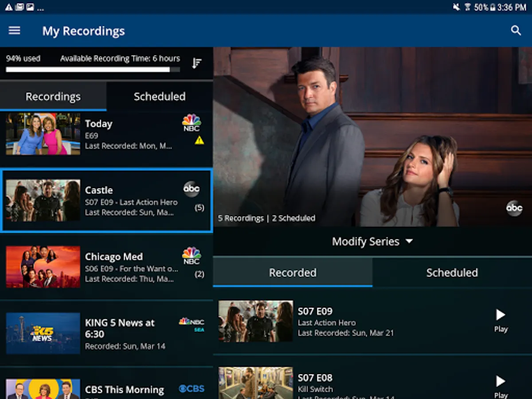532x399 pixels.
Task: Open Chicago Med recordings
Action: (x=106, y=267)
